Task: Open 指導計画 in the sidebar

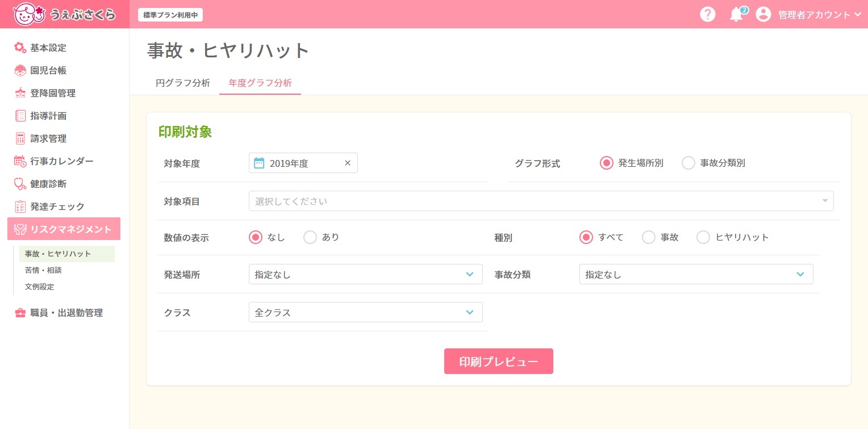Action: (x=48, y=116)
